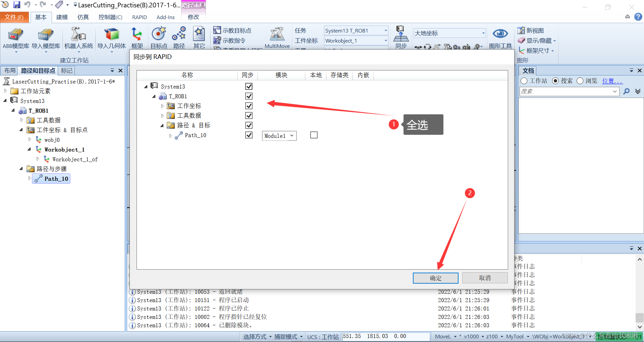Open the 捕捉模式 status bar menu

click(288, 337)
